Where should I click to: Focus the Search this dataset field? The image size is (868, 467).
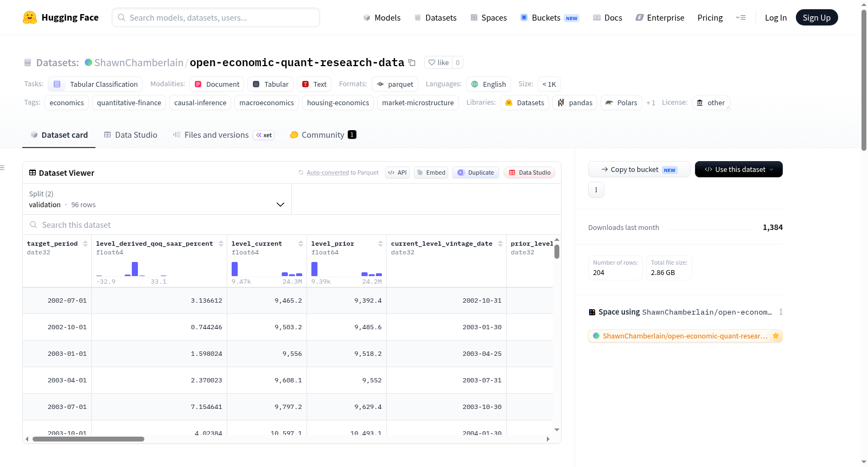click(292, 225)
